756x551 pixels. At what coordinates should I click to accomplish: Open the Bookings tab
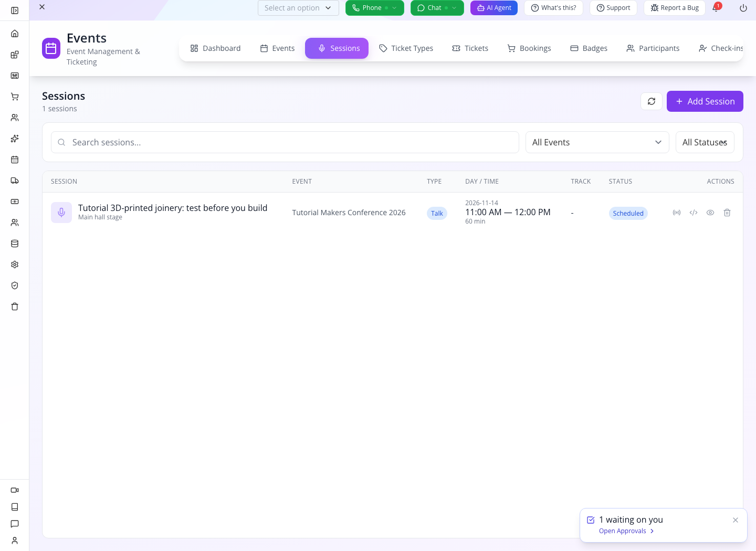[x=529, y=48]
